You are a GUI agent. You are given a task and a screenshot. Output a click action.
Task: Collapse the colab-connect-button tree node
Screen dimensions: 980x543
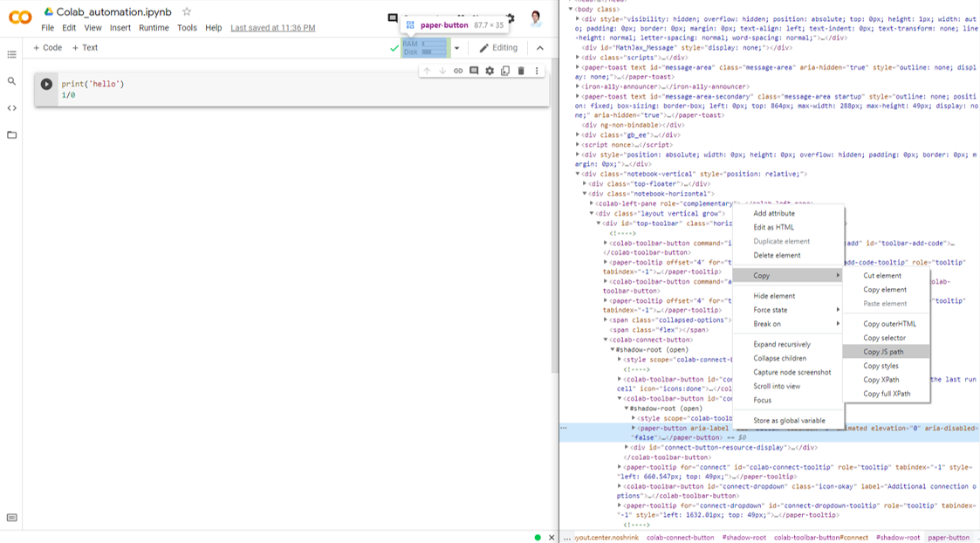[x=606, y=340]
